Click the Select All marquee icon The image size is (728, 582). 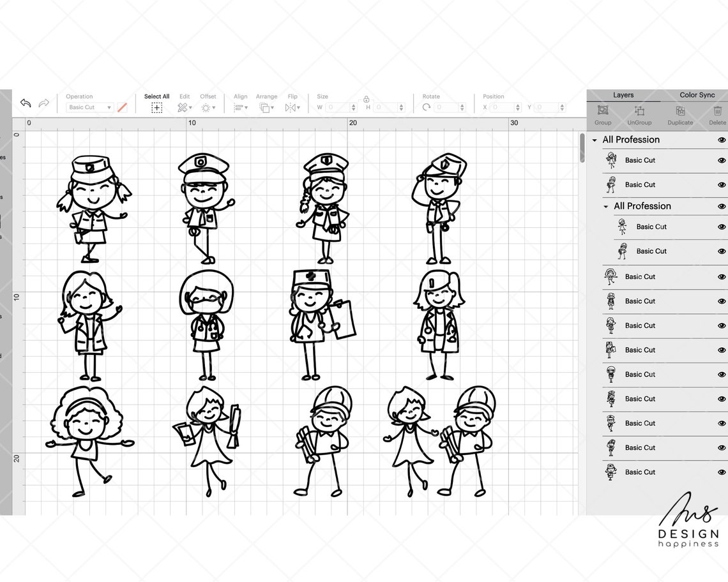tap(156, 107)
